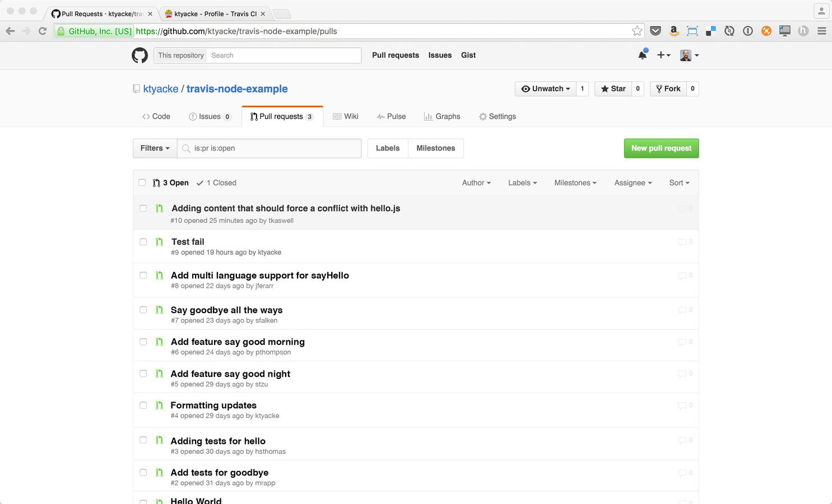832x504 pixels.
Task: Open the user avatar menu
Action: click(x=689, y=55)
